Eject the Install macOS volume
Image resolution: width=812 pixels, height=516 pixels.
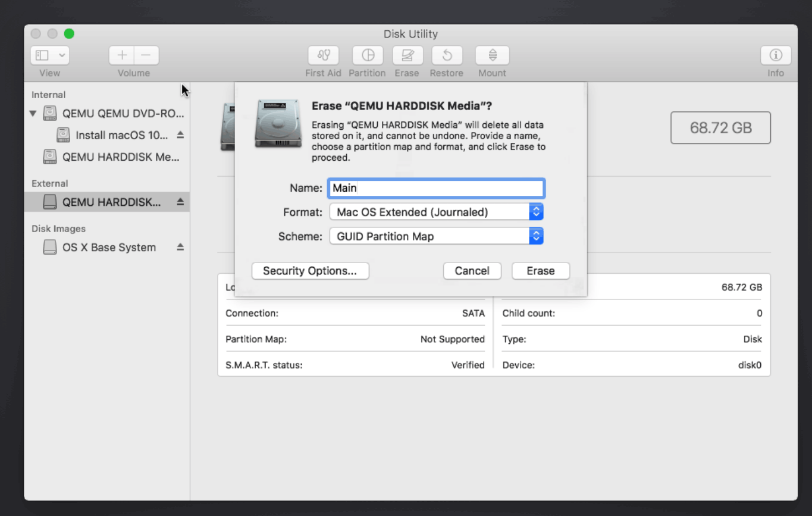click(180, 135)
